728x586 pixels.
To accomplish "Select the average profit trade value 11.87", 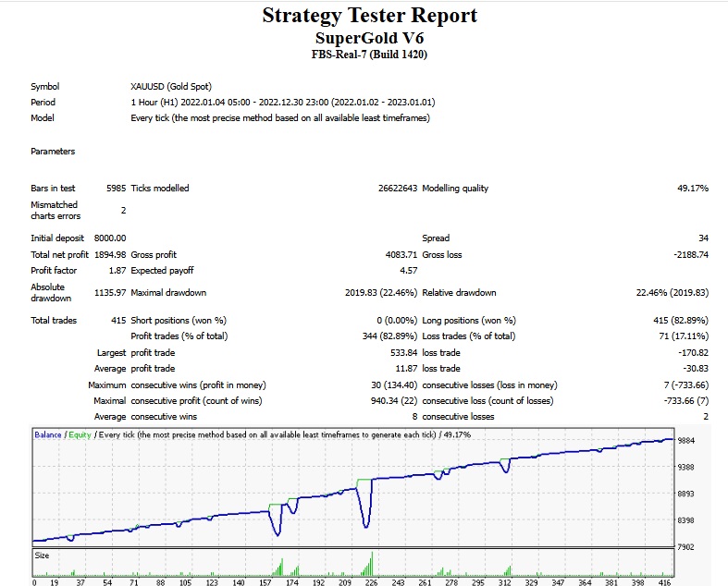I will point(406,369).
